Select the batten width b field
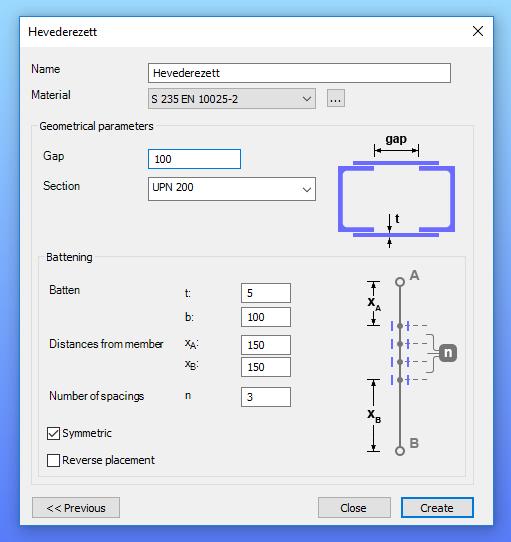Viewport: 511px width, 542px height. 266,317
